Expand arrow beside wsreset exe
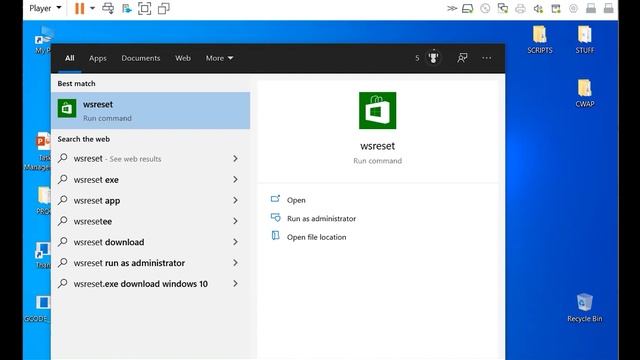 point(236,179)
